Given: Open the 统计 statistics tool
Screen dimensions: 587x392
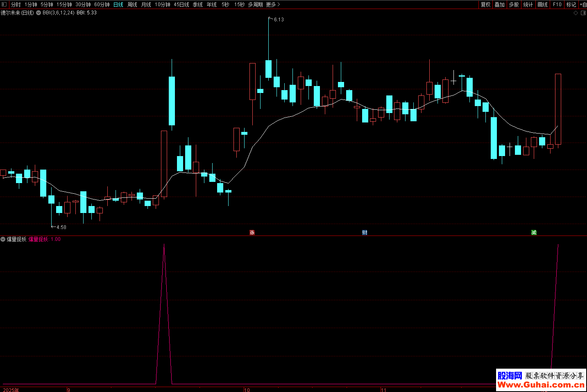Looking at the screenshot, I should (x=528, y=5).
